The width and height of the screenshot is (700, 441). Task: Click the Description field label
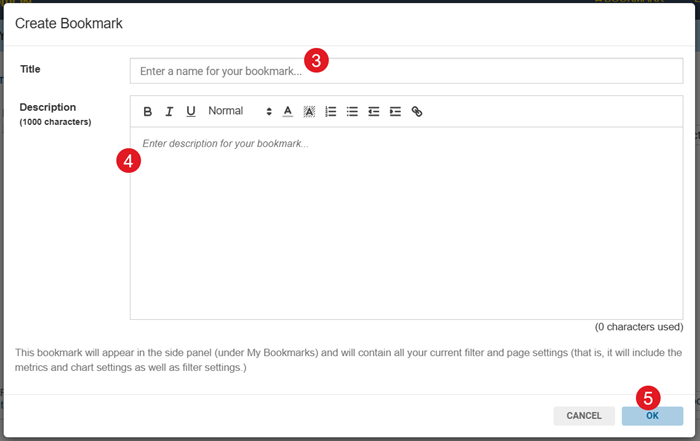pos(47,107)
